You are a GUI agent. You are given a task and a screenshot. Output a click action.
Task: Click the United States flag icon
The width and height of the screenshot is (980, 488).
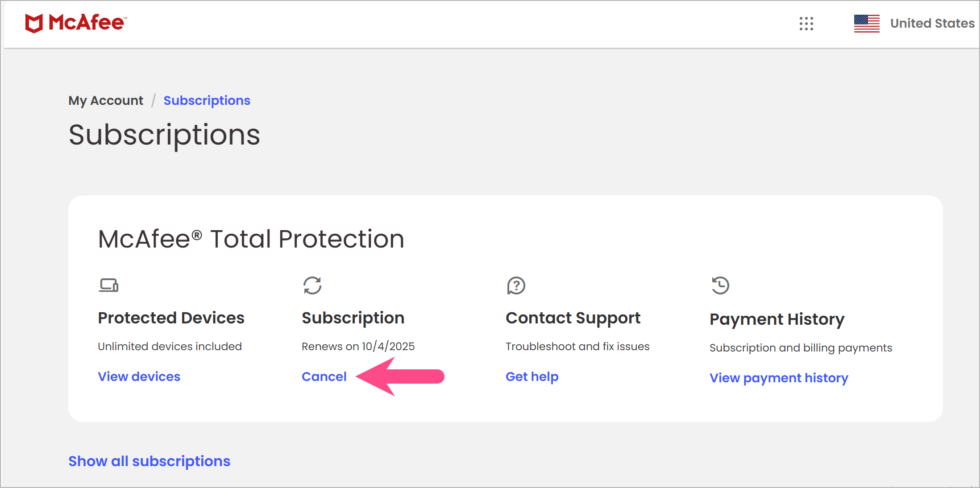pos(866,23)
